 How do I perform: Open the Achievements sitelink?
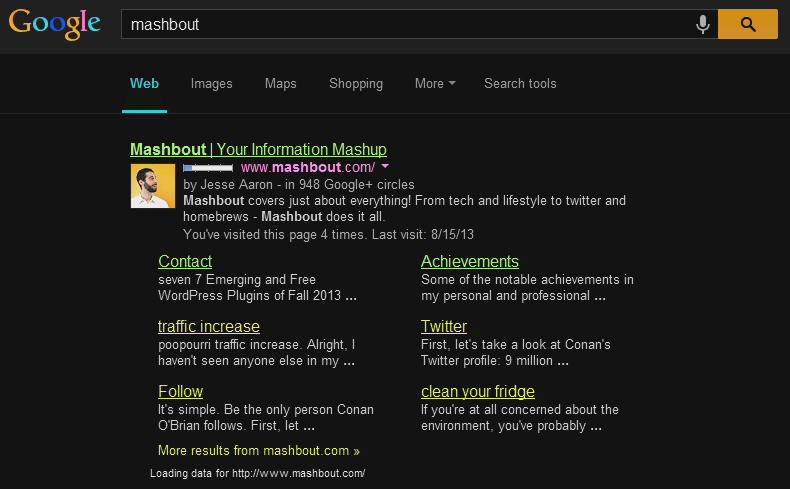[x=470, y=261]
